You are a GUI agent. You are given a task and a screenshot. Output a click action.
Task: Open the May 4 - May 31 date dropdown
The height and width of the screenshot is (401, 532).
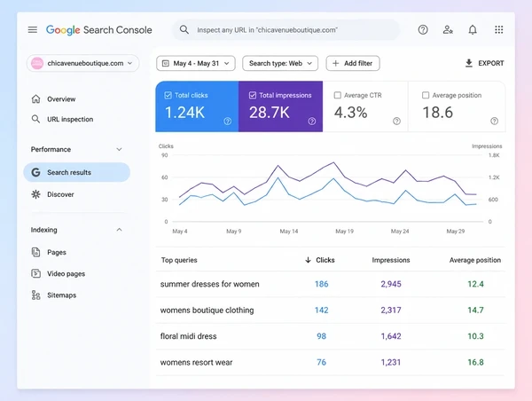click(x=196, y=63)
